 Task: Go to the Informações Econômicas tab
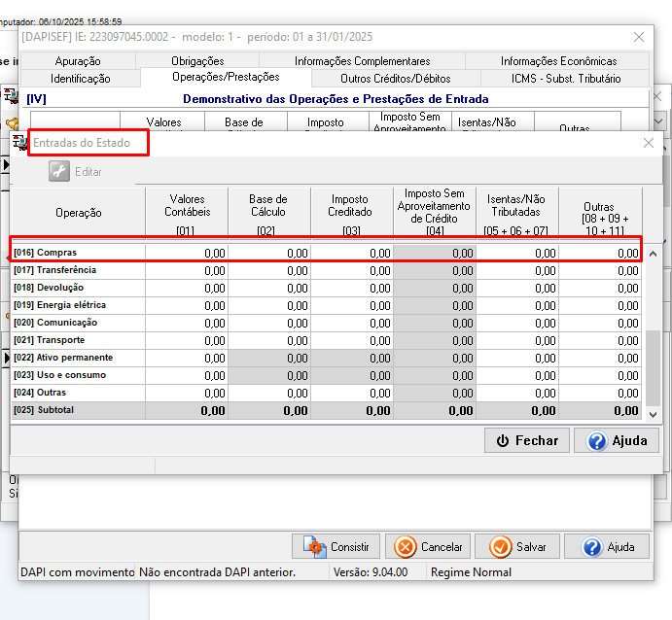558,61
